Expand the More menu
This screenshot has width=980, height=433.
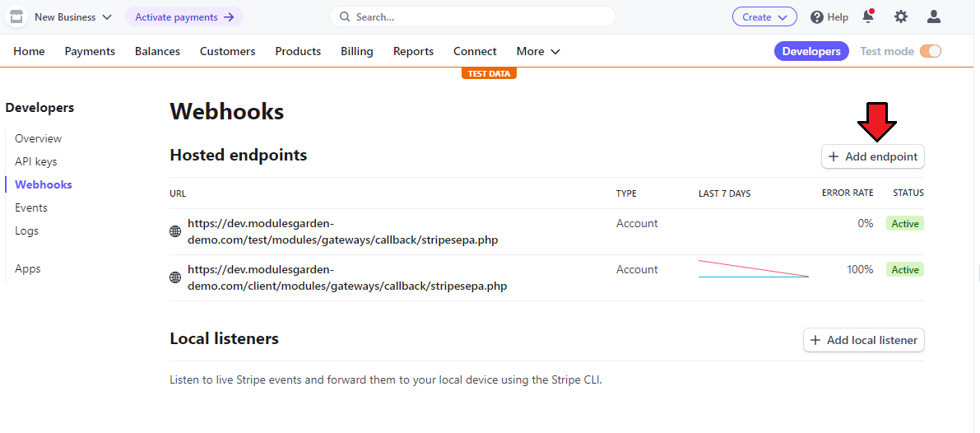point(538,51)
